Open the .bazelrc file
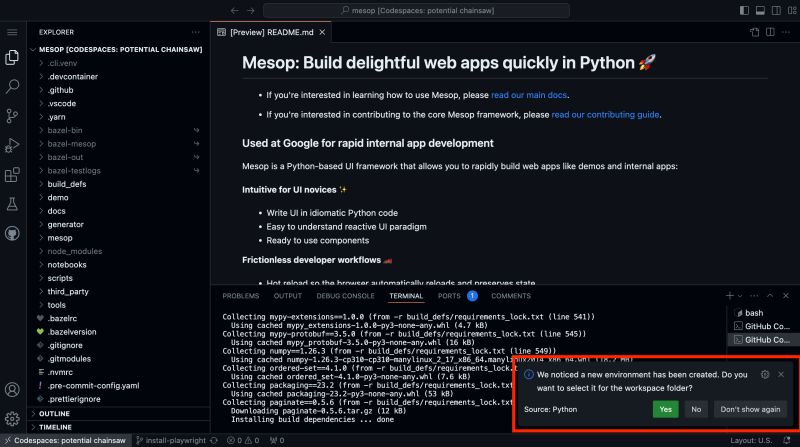The image size is (800, 447). [x=118, y=318]
